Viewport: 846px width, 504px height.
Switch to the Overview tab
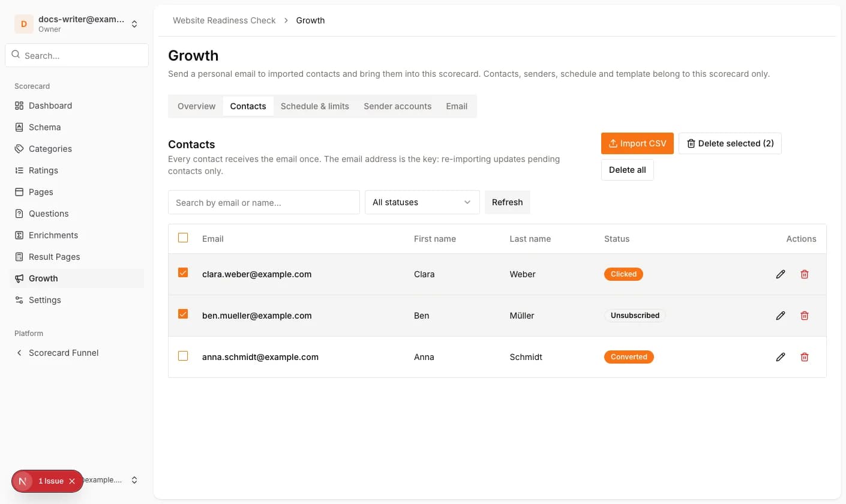(196, 106)
